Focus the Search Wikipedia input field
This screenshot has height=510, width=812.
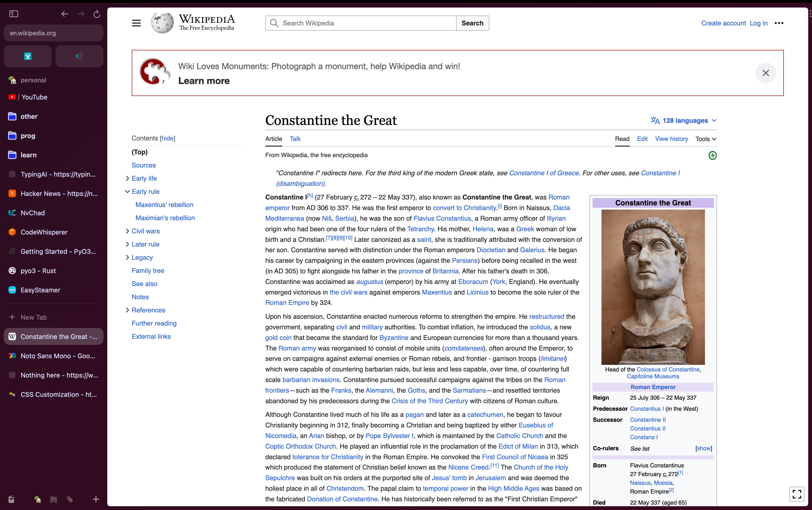pos(360,23)
